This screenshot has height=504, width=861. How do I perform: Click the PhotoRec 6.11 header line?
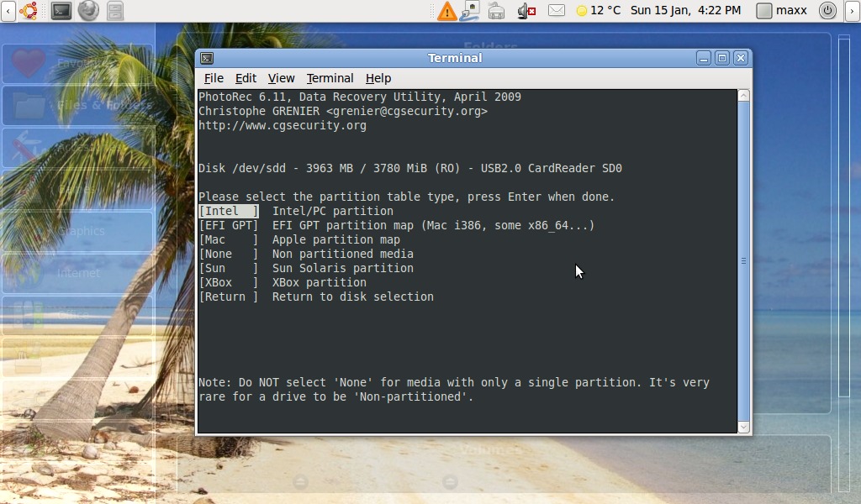point(360,97)
